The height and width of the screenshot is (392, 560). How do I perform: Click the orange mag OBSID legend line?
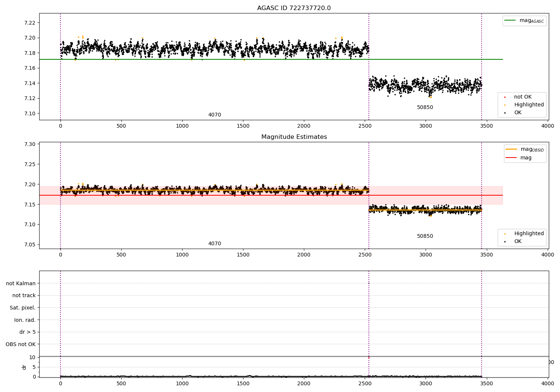pyautogui.click(x=511, y=149)
